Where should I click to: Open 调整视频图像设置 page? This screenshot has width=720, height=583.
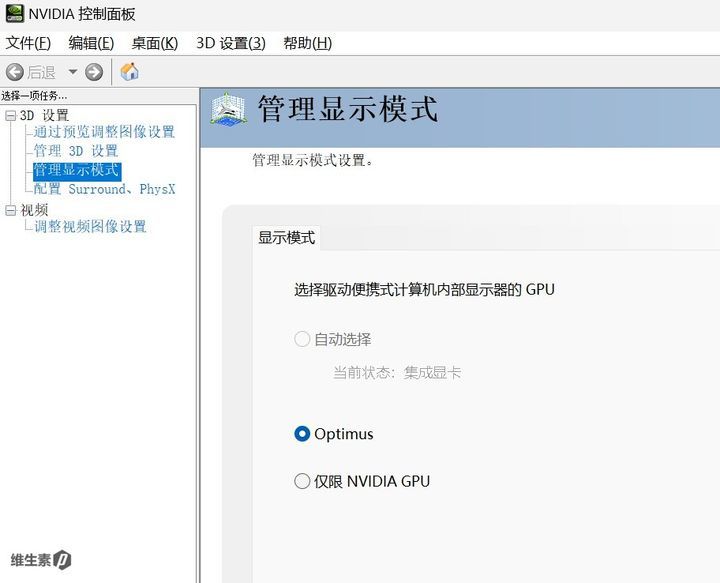(x=90, y=226)
